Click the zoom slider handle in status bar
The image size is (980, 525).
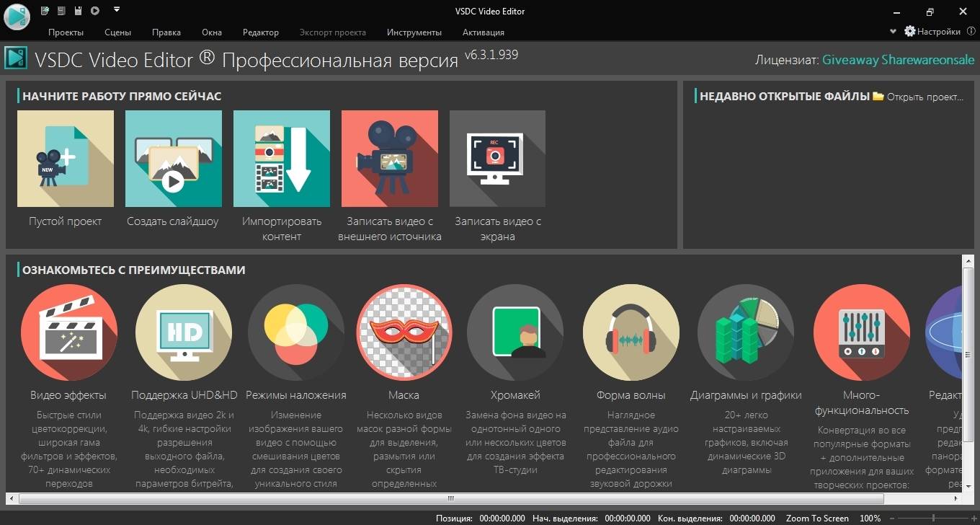click(x=932, y=518)
